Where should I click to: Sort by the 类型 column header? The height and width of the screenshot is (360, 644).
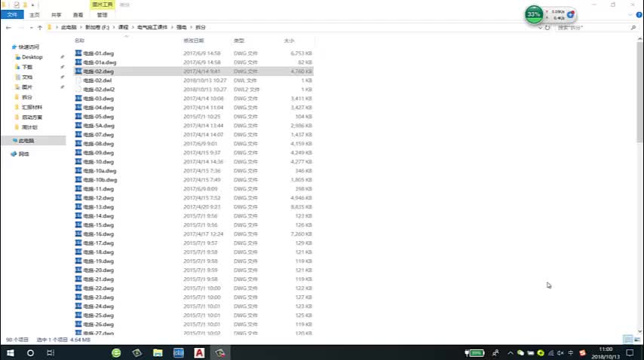coord(238,41)
